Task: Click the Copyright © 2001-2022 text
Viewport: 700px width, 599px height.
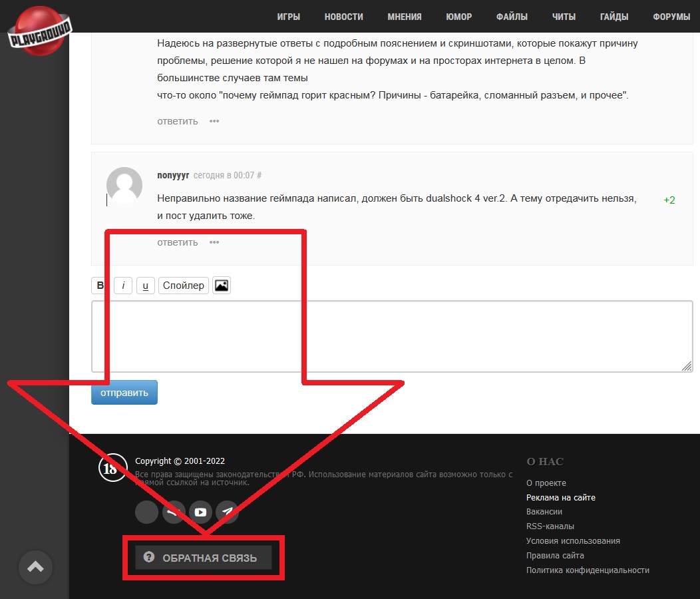Action: point(180,461)
